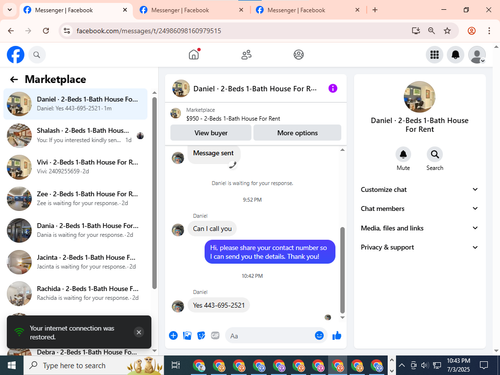Show hidden system tray icons

click(x=402, y=365)
